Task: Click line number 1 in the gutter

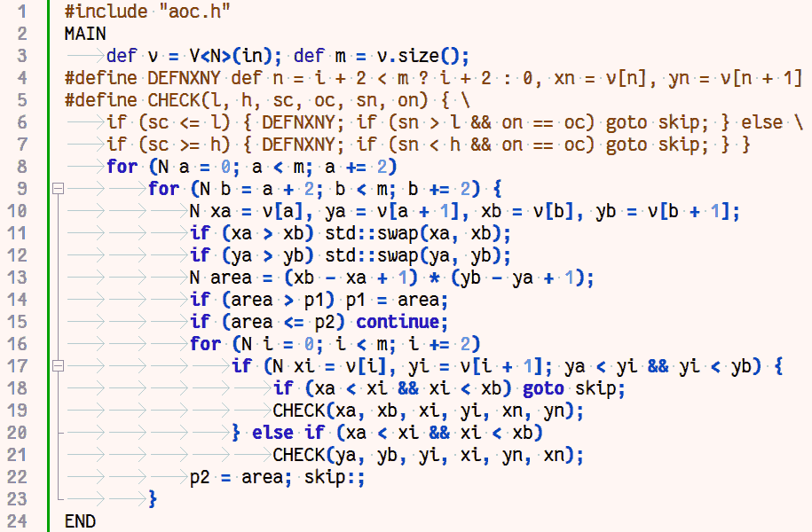Action: (x=22, y=12)
